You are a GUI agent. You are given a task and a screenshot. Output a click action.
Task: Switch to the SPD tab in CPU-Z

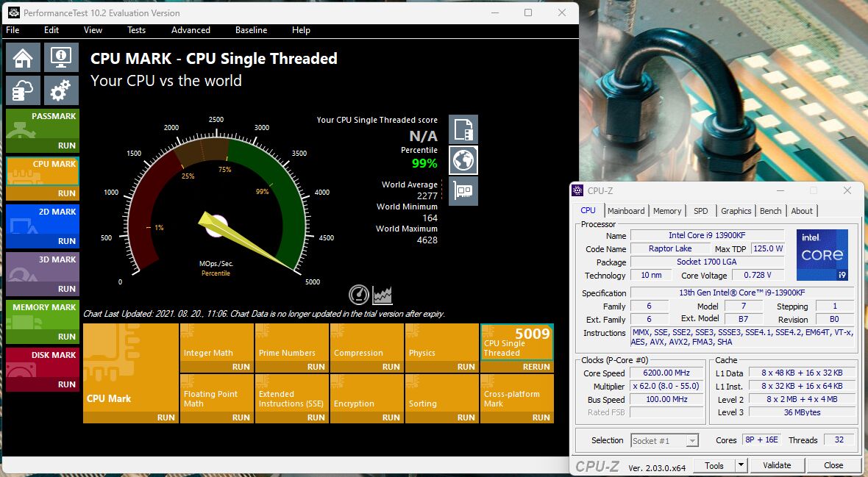[x=701, y=211]
